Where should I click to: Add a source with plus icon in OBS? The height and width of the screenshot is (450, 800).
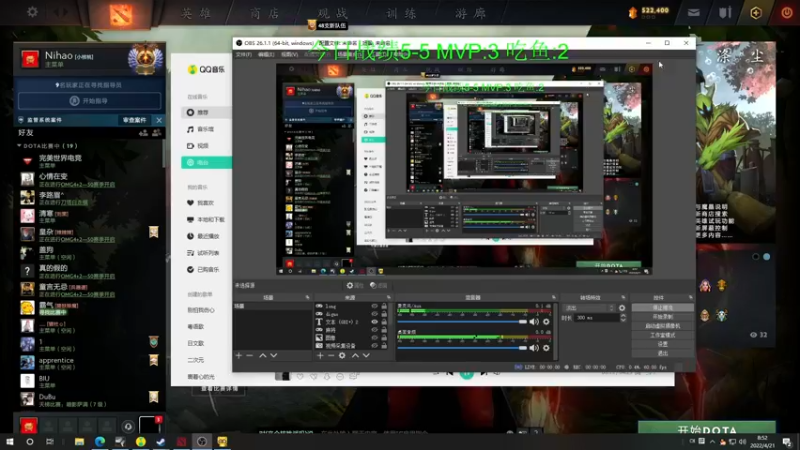point(320,355)
